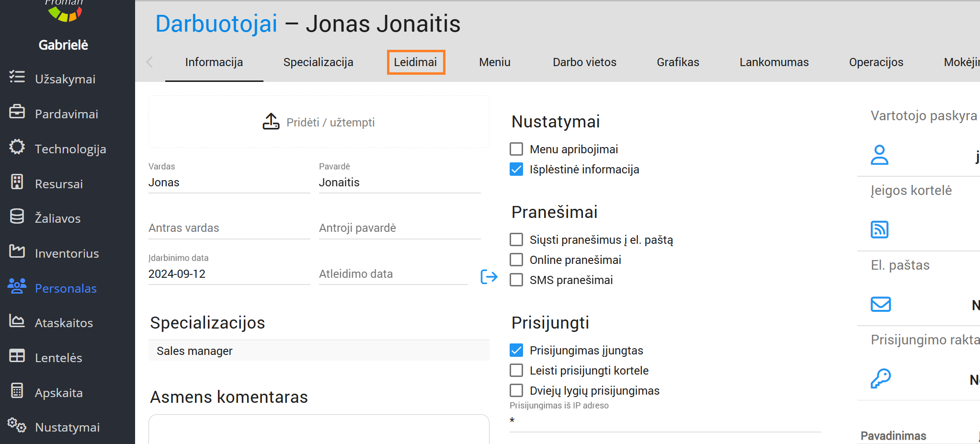This screenshot has width=980, height=444.
Task: Open Užsakymai in the sidebar
Action: click(65, 79)
